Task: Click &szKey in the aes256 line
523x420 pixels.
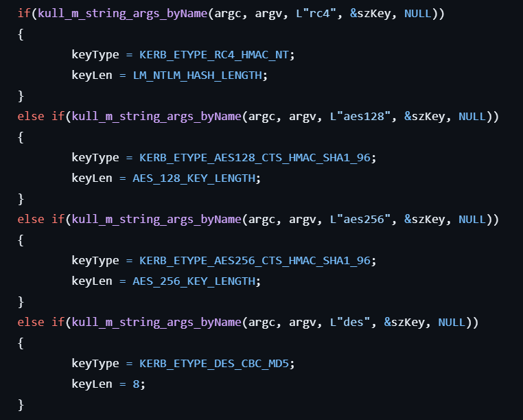Action: click(425, 220)
